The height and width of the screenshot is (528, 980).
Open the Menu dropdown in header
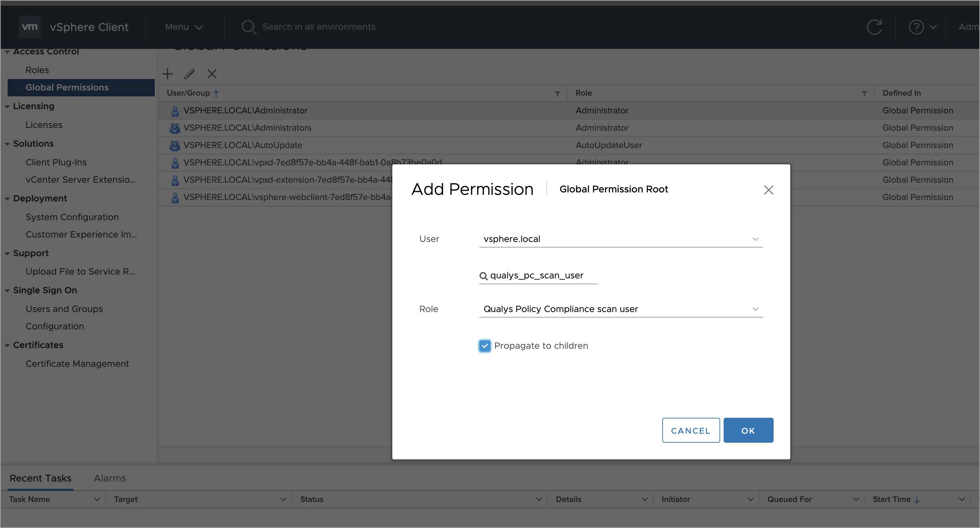point(184,27)
